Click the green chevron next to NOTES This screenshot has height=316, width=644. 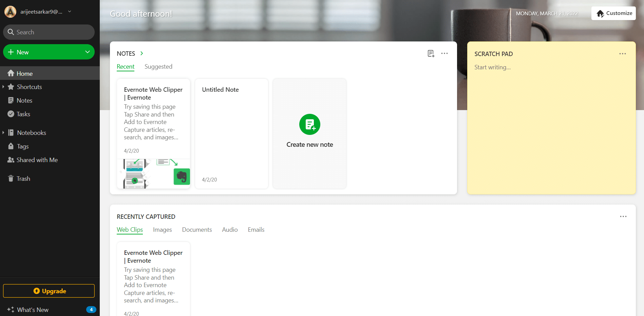click(142, 53)
